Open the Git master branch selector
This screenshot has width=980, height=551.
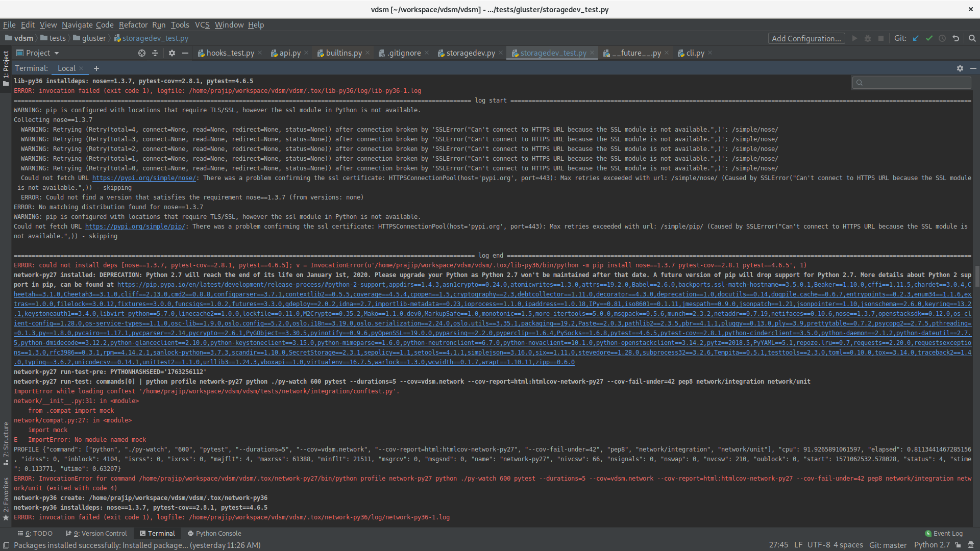(x=888, y=545)
